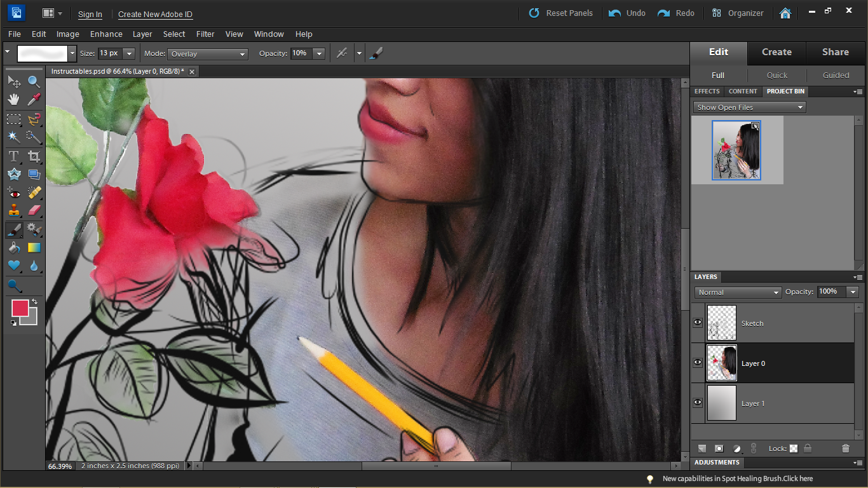Image resolution: width=868 pixels, height=488 pixels.
Task: Hide Layer 1 visibility eye
Action: pyautogui.click(x=698, y=403)
